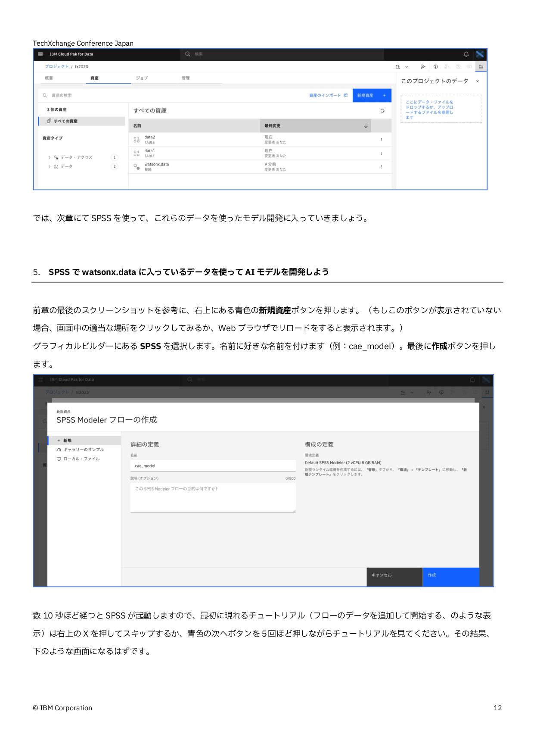Sort by 最終変更 arrow
The image size is (534, 756).
(366, 126)
